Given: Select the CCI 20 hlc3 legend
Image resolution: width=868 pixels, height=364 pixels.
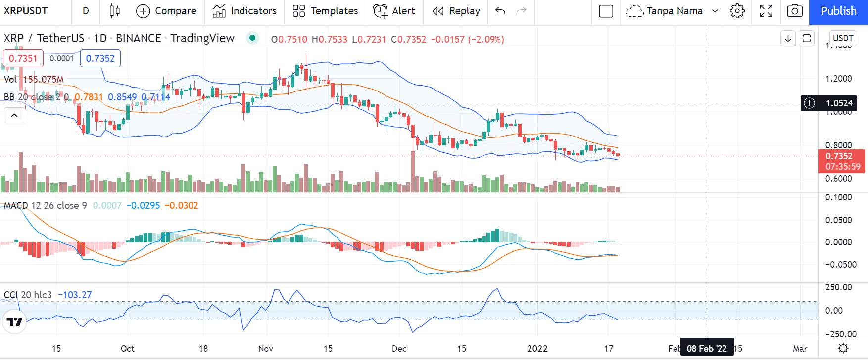Looking at the screenshot, I should 28,295.
